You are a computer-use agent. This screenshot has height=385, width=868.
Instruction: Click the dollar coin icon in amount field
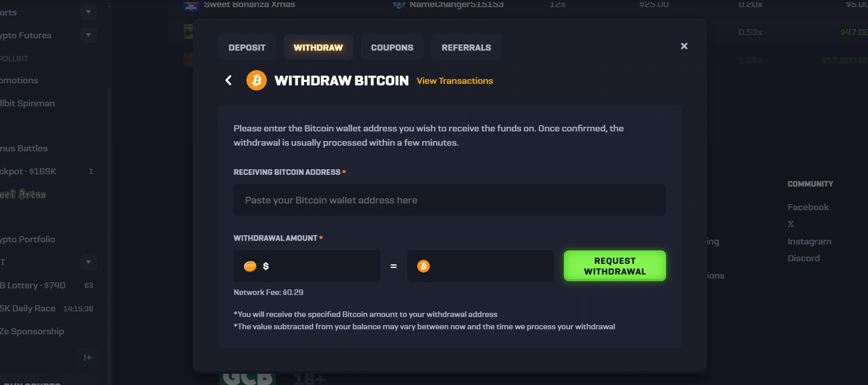tap(250, 266)
